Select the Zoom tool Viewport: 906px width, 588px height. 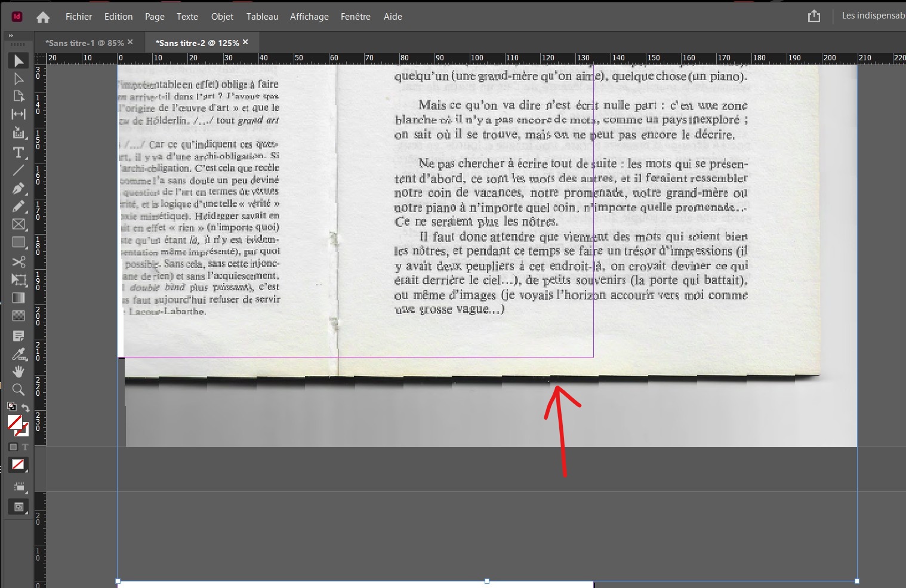[x=19, y=390]
